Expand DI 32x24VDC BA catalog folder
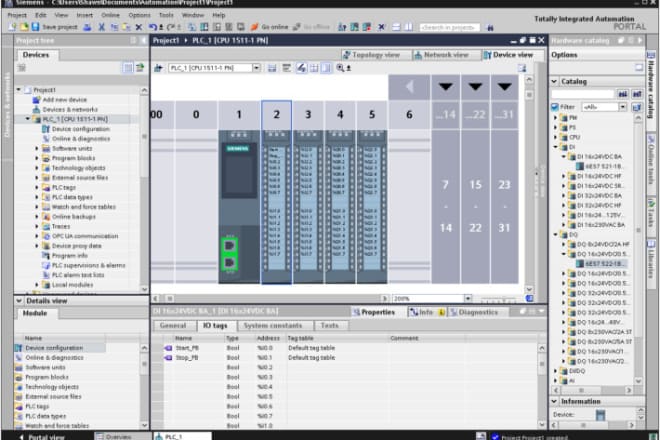660x440 pixels. pos(564,196)
